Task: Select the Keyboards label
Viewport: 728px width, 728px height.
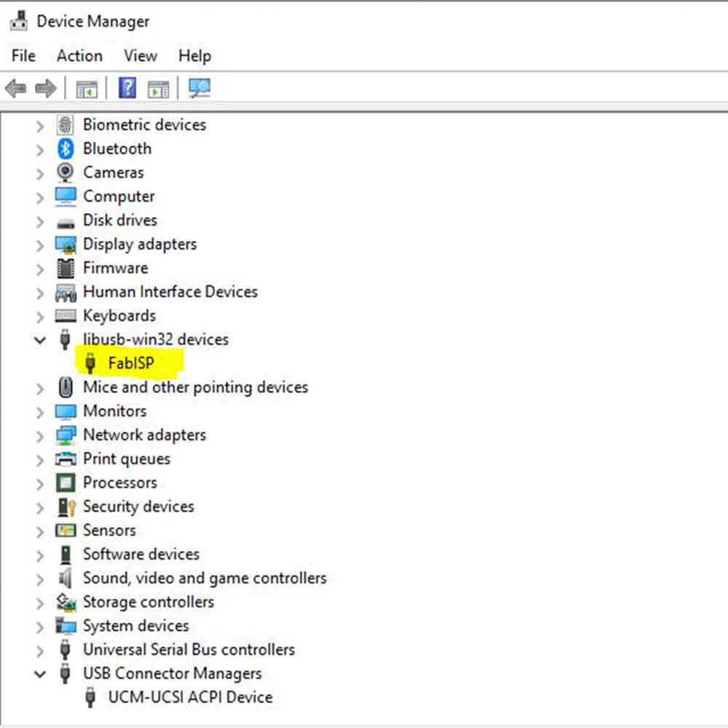Action: (119, 316)
